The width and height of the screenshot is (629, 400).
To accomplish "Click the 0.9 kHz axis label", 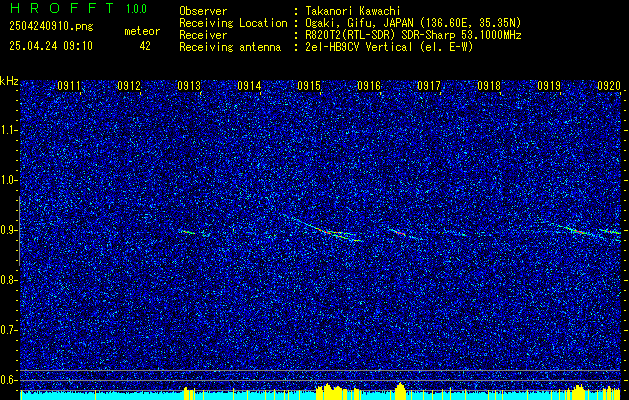I will point(7,230).
